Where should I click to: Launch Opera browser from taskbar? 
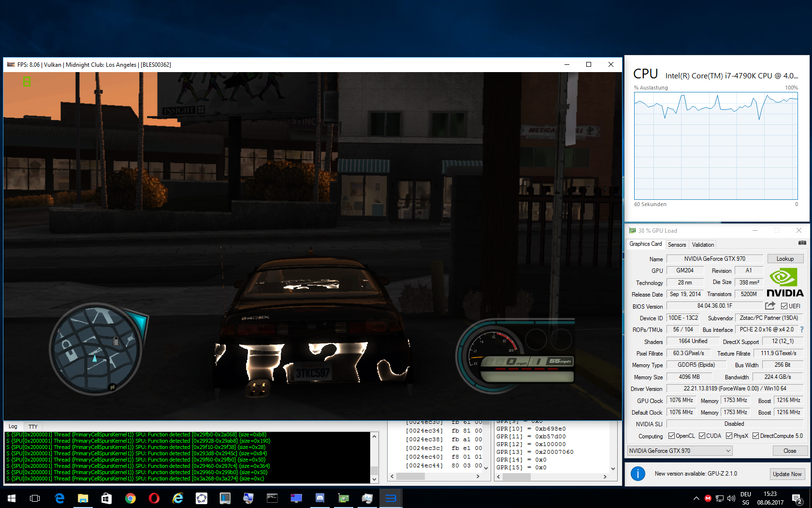point(154,498)
